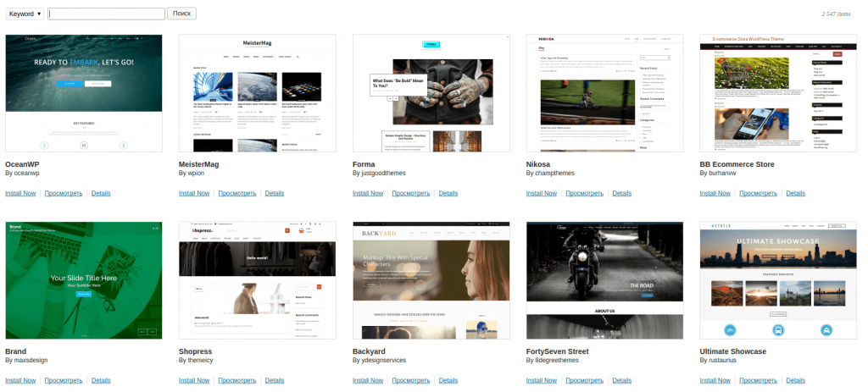Click Просмотреть for MeisterMag

237,194
